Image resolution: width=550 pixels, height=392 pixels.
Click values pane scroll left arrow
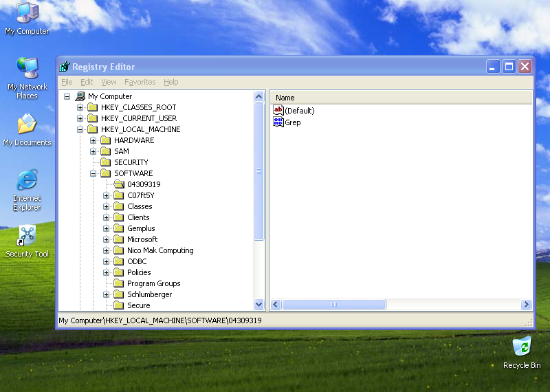[276, 304]
